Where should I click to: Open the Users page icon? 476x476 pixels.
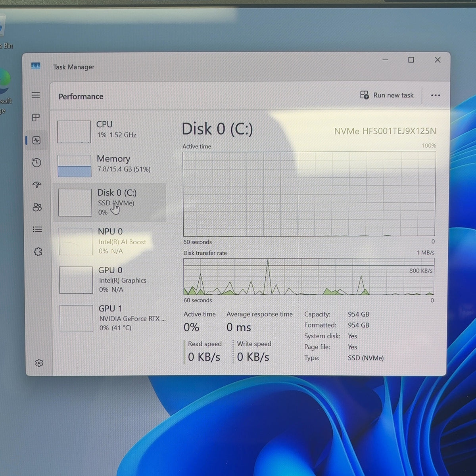coord(37,207)
